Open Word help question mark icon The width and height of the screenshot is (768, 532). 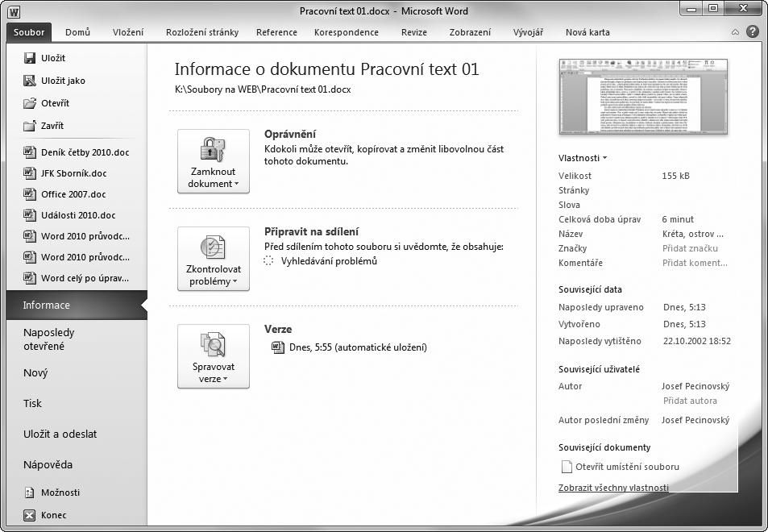tap(753, 32)
